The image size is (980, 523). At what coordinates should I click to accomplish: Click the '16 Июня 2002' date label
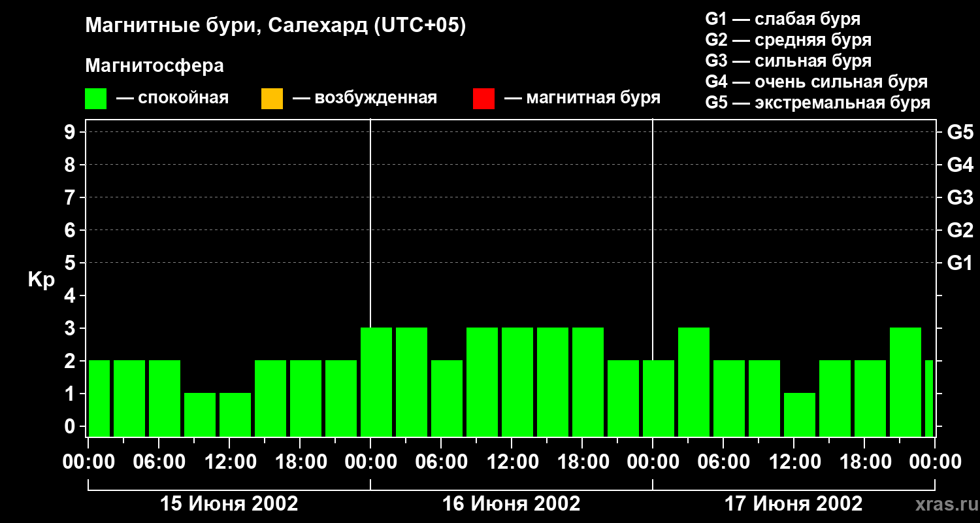pyautogui.click(x=512, y=504)
